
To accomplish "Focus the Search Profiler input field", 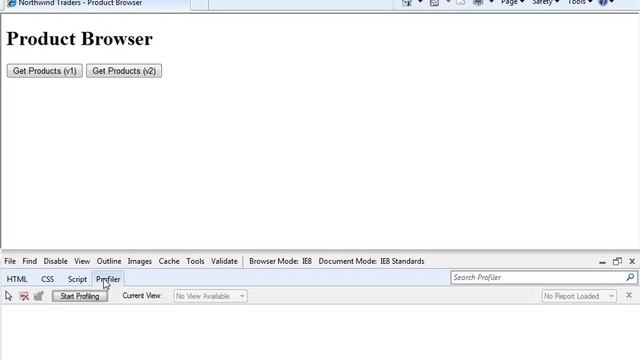I will point(538,278).
